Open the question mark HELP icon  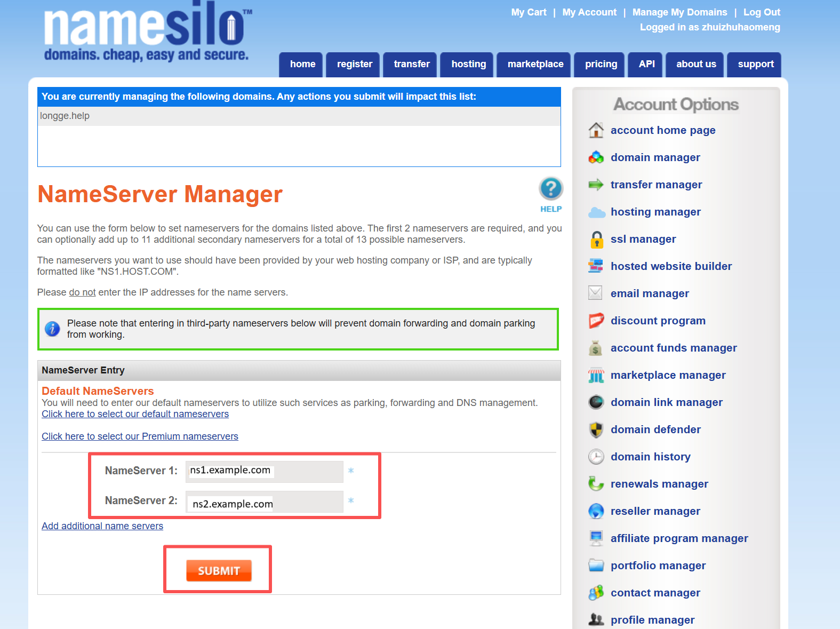[551, 195]
